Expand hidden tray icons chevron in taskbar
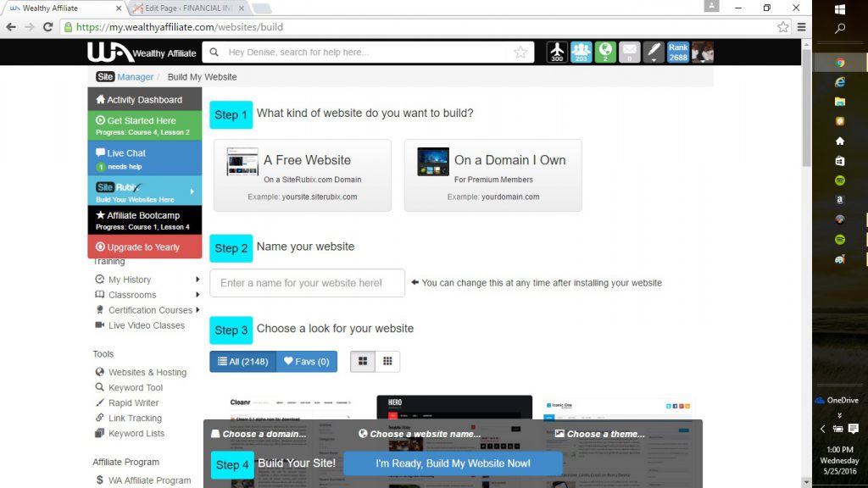 click(x=822, y=429)
